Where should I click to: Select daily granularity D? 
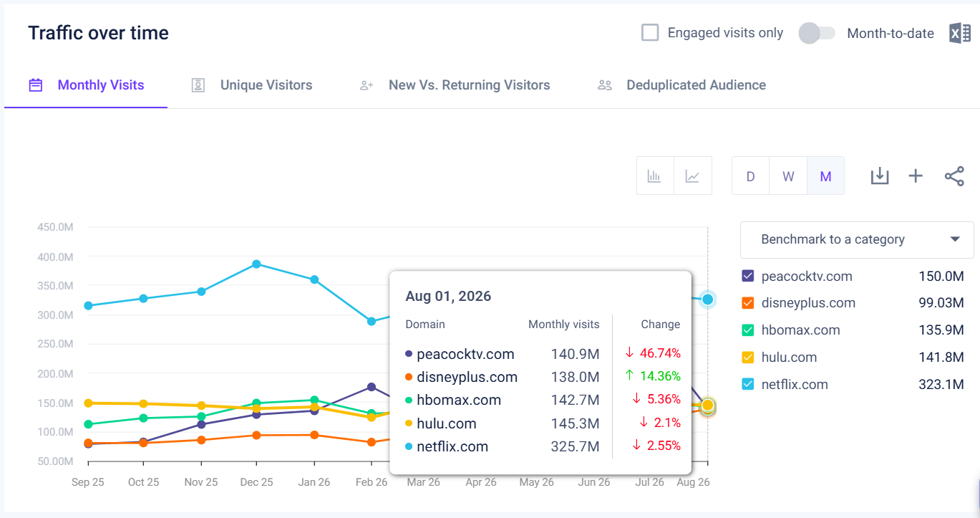tap(750, 176)
